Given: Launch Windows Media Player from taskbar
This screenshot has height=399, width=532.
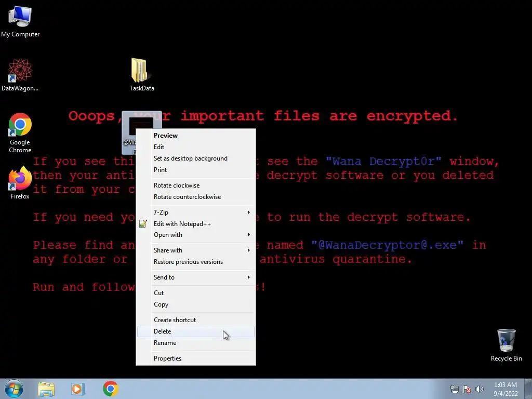Looking at the screenshot, I should (77, 389).
